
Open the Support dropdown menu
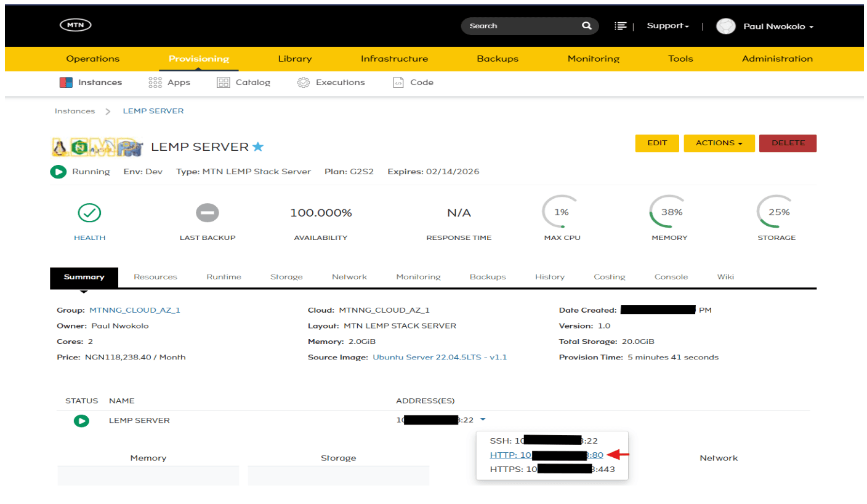pos(667,26)
